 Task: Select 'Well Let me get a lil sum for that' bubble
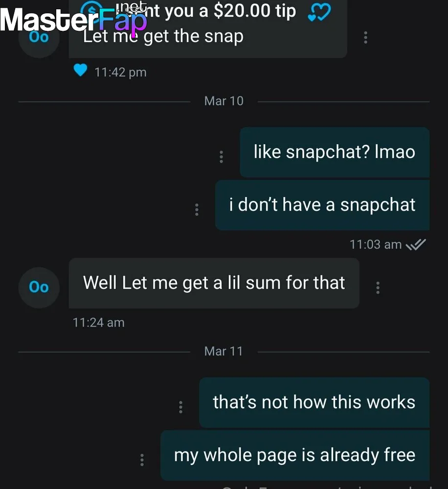[x=214, y=283]
